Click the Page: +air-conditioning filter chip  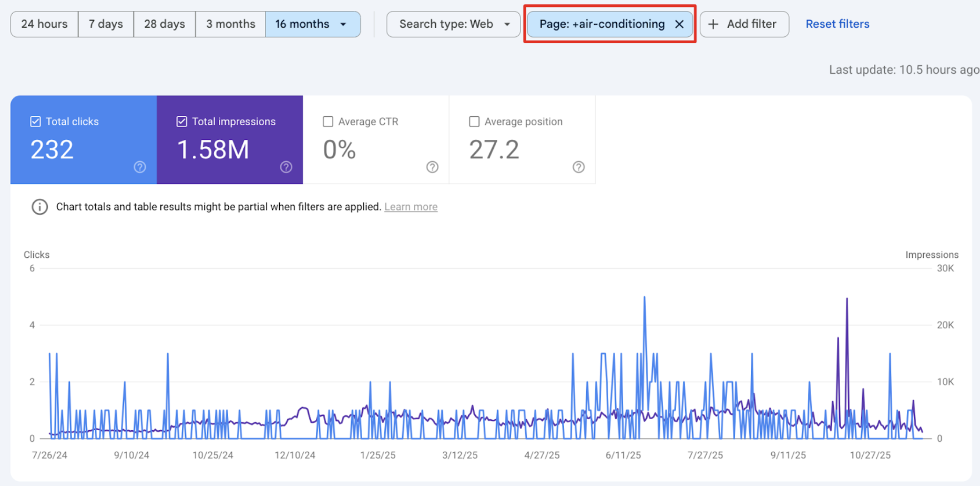(x=601, y=24)
